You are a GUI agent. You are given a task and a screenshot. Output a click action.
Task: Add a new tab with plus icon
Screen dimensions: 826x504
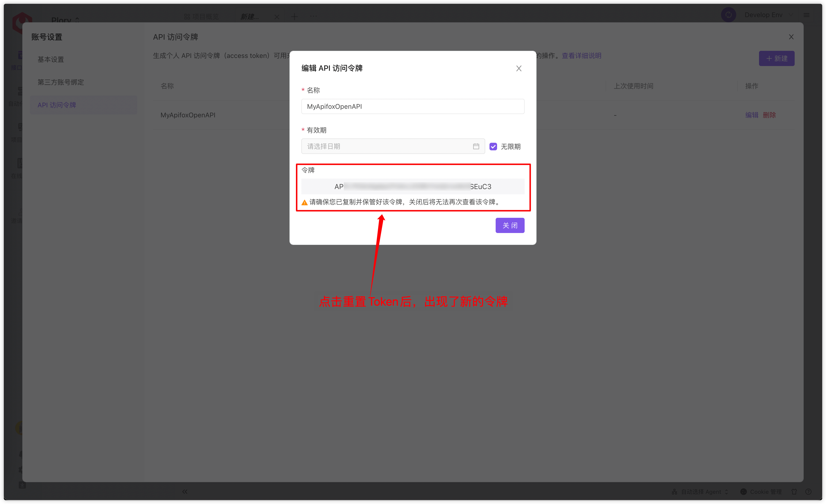tap(294, 16)
